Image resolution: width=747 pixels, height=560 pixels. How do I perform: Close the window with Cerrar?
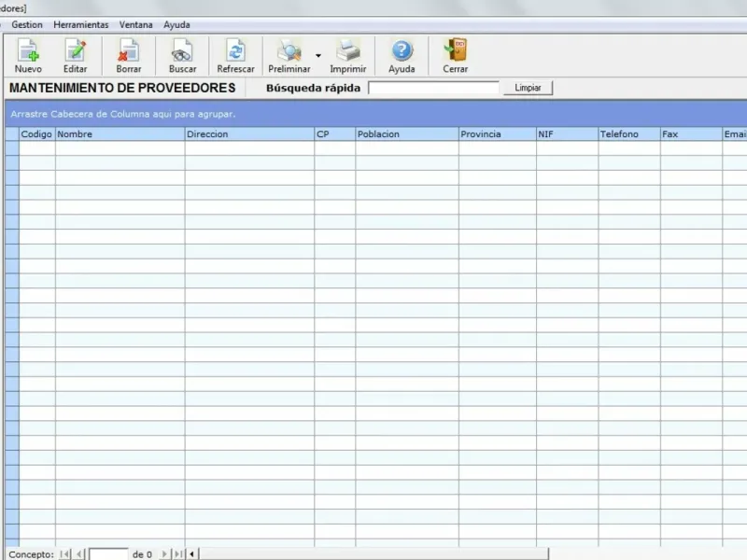(x=456, y=56)
